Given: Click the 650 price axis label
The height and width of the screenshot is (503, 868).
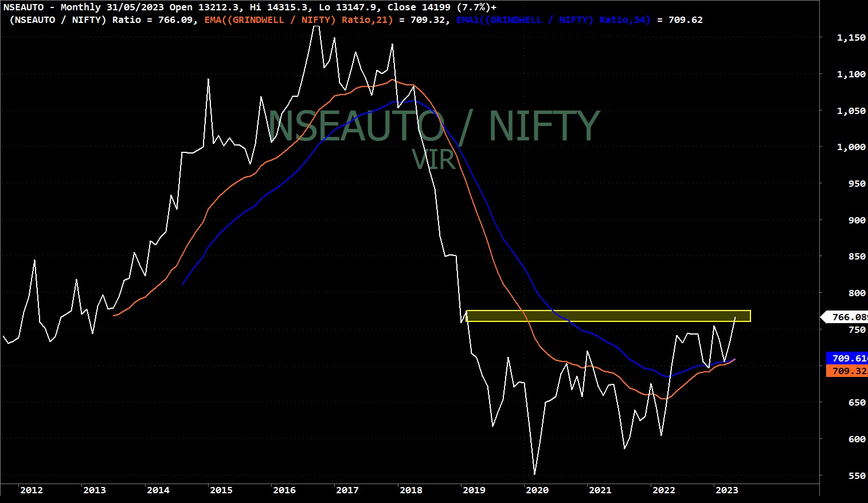Looking at the screenshot, I should click(857, 402).
